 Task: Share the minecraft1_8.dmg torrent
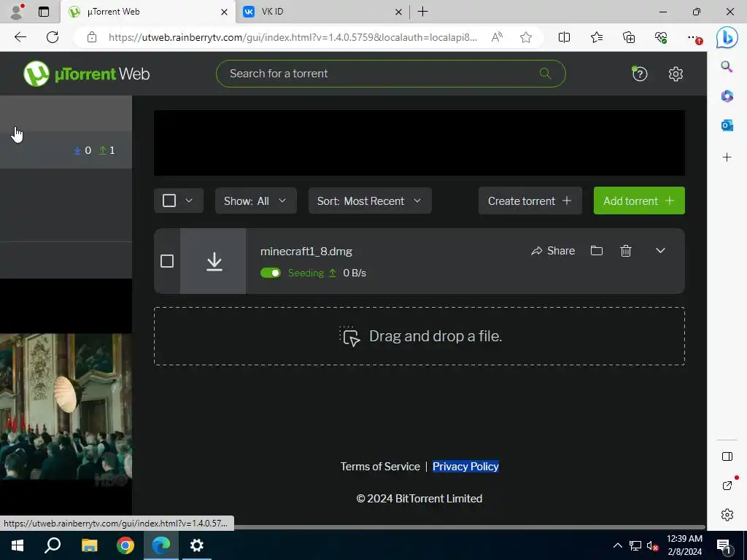coord(553,251)
